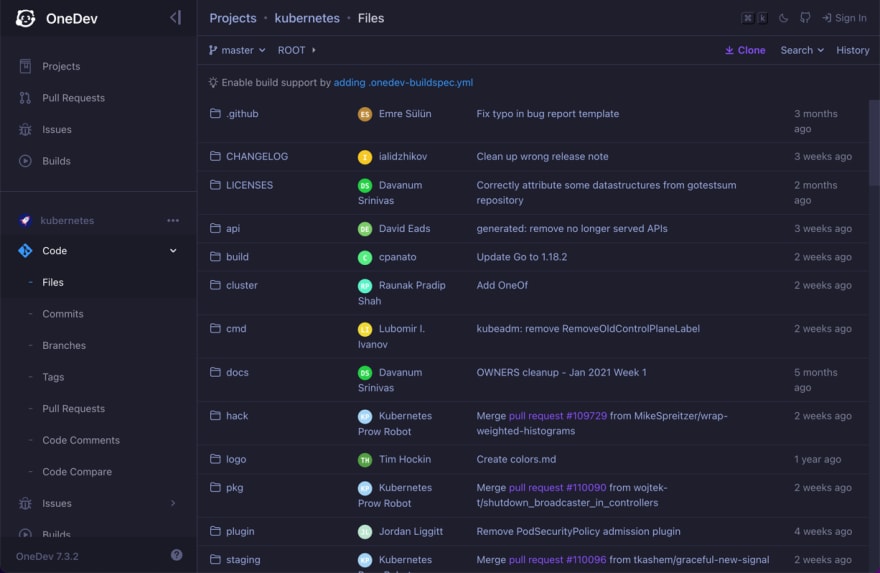
Task: Click adding .onedev-buildspec.yml link
Action: 403,82
